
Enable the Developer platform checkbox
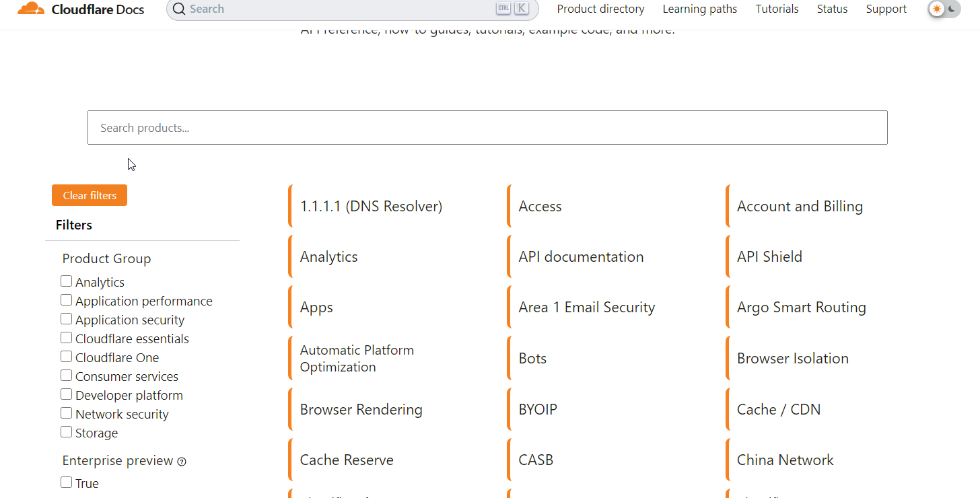[66, 394]
